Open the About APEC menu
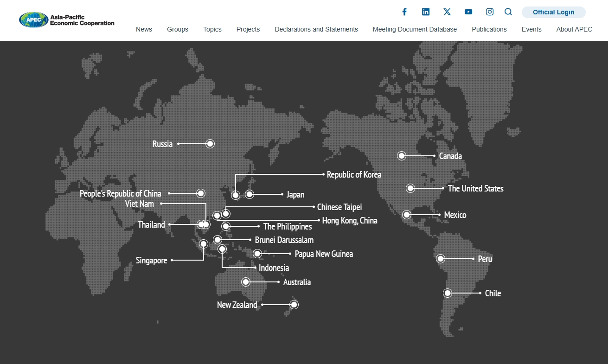608x364 pixels. click(574, 29)
